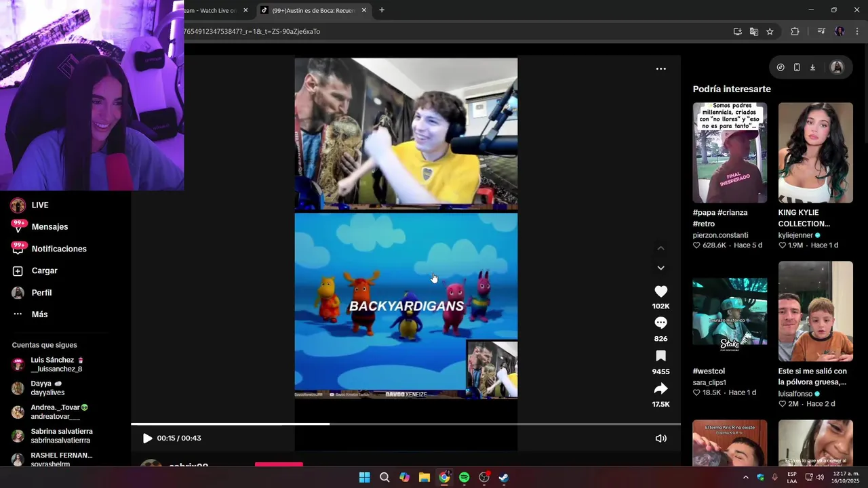
Task: Click the install app icon in address bar
Action: point(738,31)
